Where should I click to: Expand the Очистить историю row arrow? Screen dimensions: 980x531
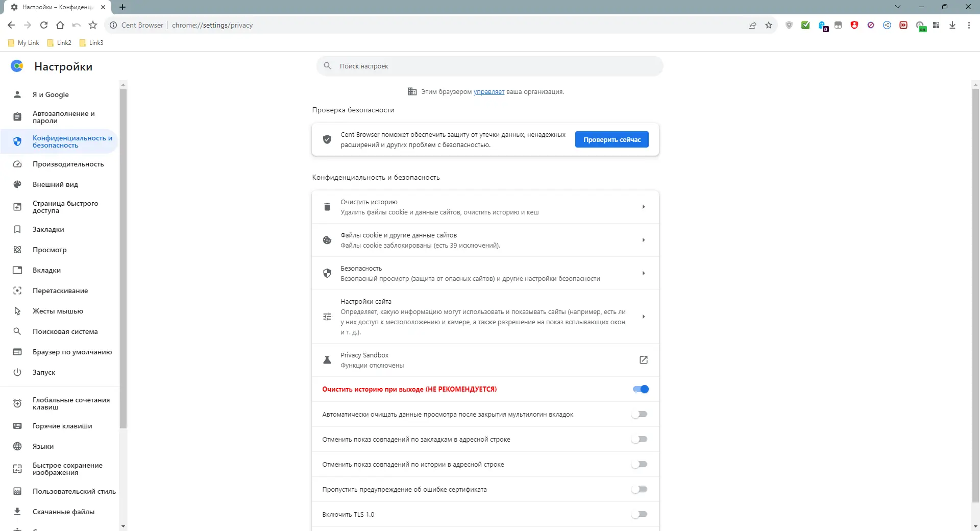(x=644, y=207)
